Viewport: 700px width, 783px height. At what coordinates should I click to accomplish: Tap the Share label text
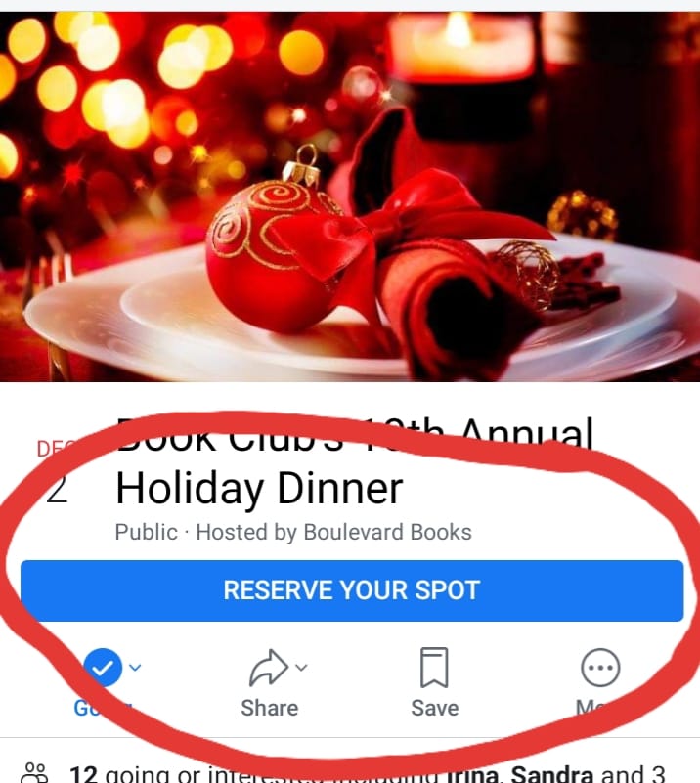click(270, 708)
